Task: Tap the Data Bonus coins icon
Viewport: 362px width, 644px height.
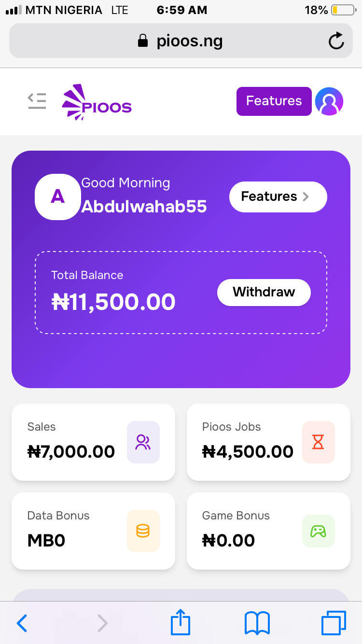Action: (143, 531)
